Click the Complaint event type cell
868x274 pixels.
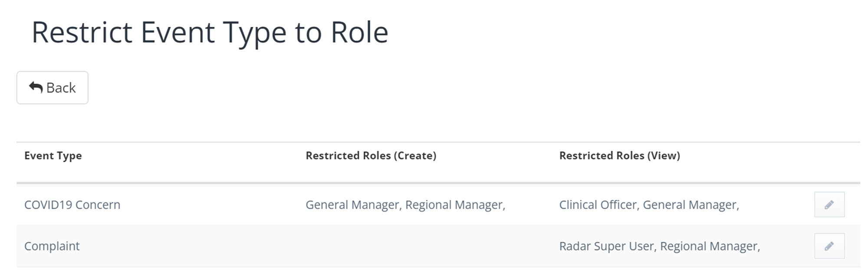click(52, 246)
